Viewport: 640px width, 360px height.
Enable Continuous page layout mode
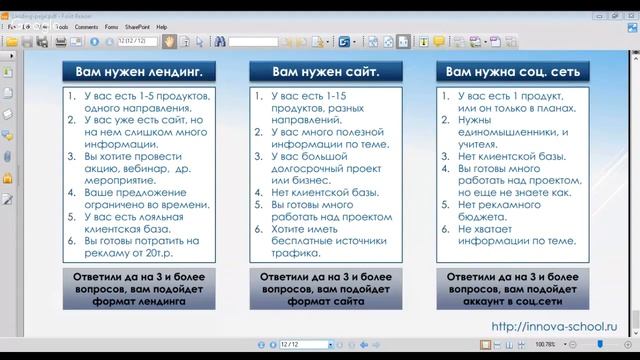click(x=497, y=345)
